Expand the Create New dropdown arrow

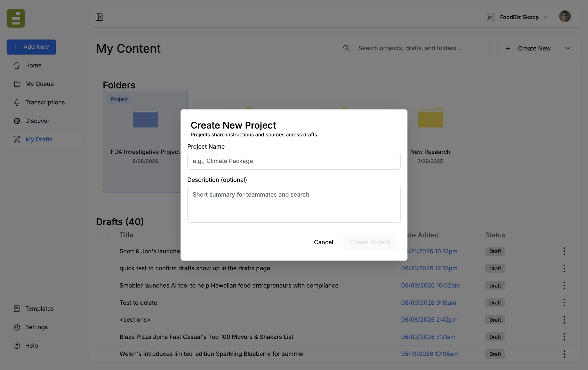pyautogui.click(x=567, y=48)
